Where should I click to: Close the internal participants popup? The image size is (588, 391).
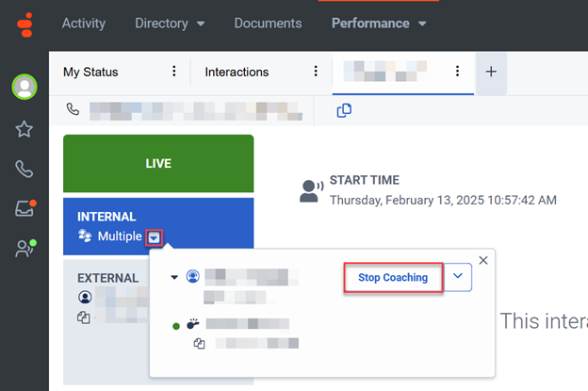pos(483,260)
